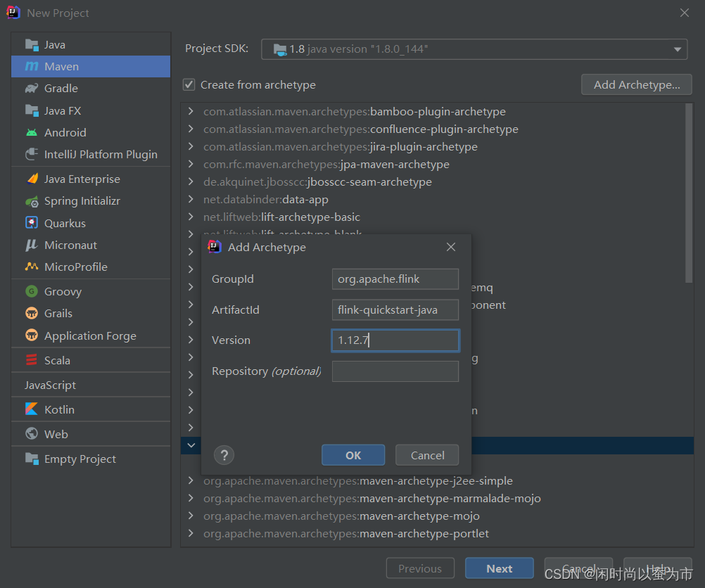Viewport: 705px width, 588px height.
Task: Expand jbosscc-seam-archetype node
Action: [x=191, y=181]
